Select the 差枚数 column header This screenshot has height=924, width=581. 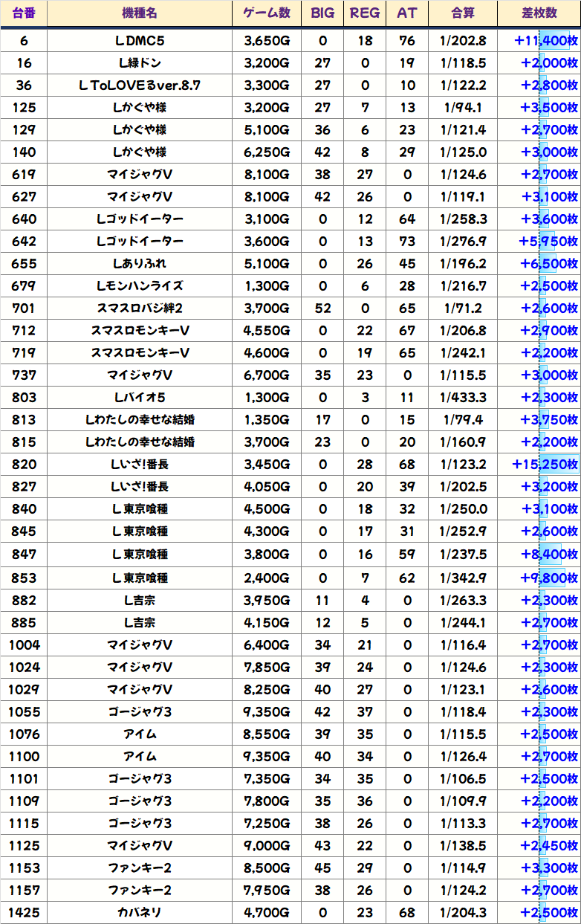(539, 13)
